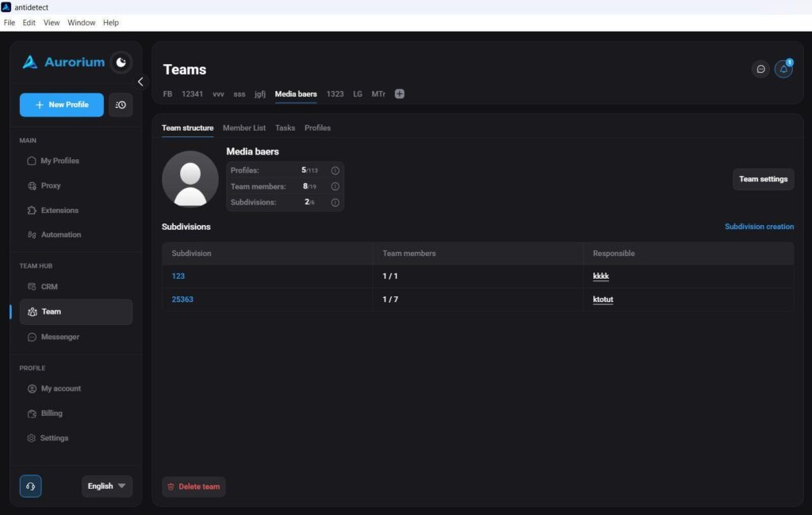The image size is (812, 515).
Task: Switch to the MTr team tab
Action: [x=378, y=93]
